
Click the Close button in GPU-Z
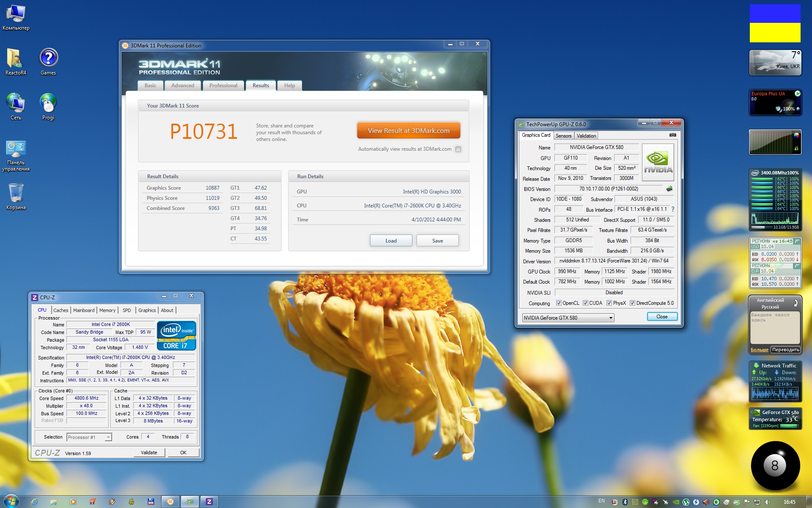662,317
